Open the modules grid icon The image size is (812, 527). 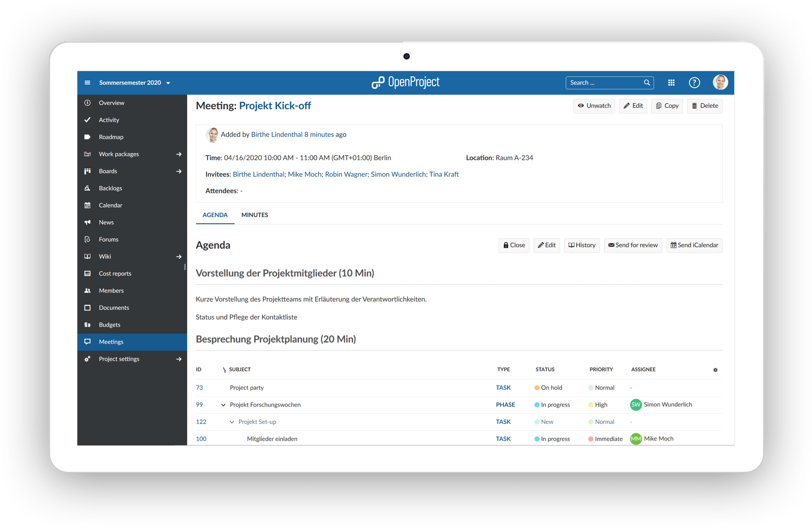(x=671, y=82)
